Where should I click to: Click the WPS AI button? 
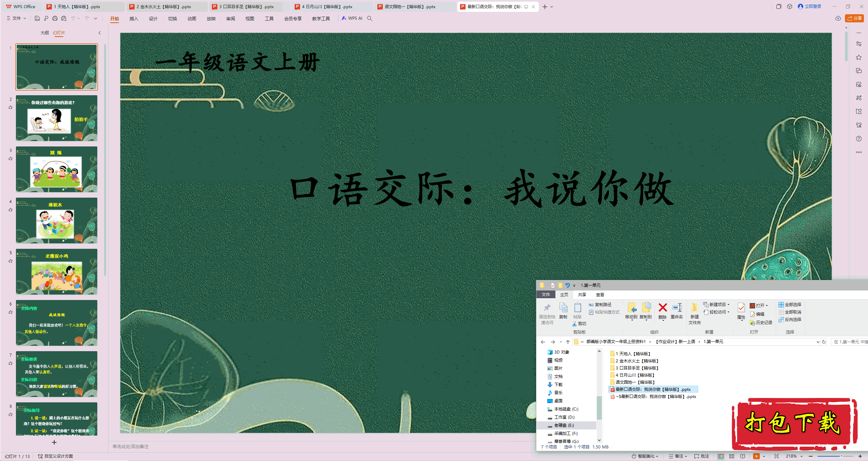tap(352, 18)
